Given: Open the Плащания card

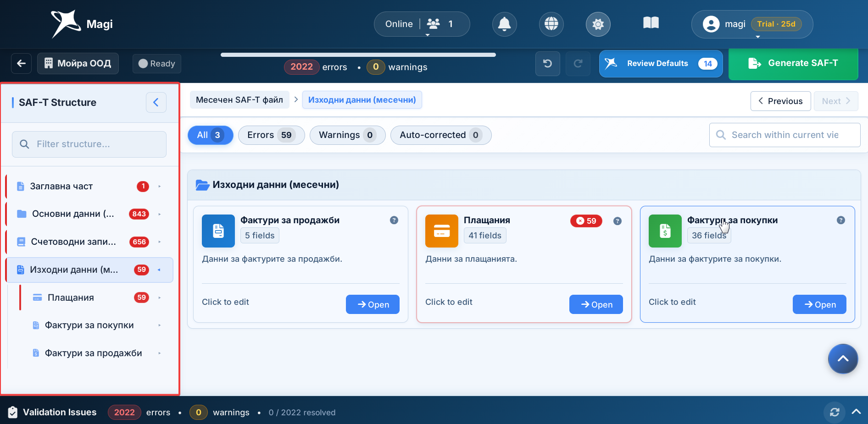Looking at the screenshot, I should [x=596, y=304].
